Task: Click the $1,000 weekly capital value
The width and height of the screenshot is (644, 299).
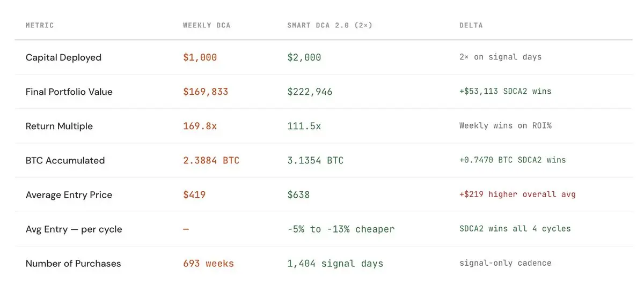Action: click(200, 57)
